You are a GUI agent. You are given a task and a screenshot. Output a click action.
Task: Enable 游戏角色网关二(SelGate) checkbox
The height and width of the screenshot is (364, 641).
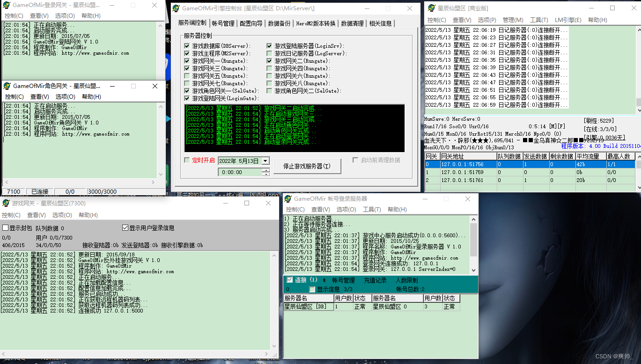[x=269, y=91]
